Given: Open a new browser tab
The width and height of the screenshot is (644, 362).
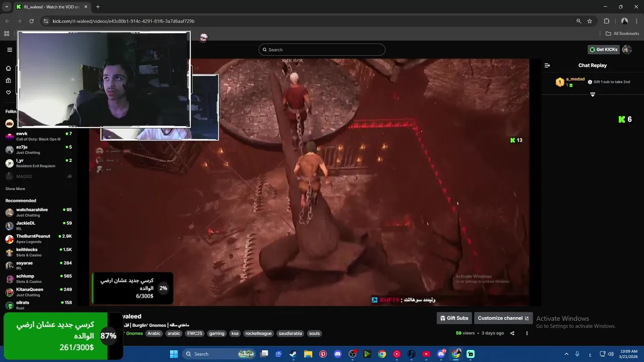Looking at the screenshot, I should coord(98,7).
